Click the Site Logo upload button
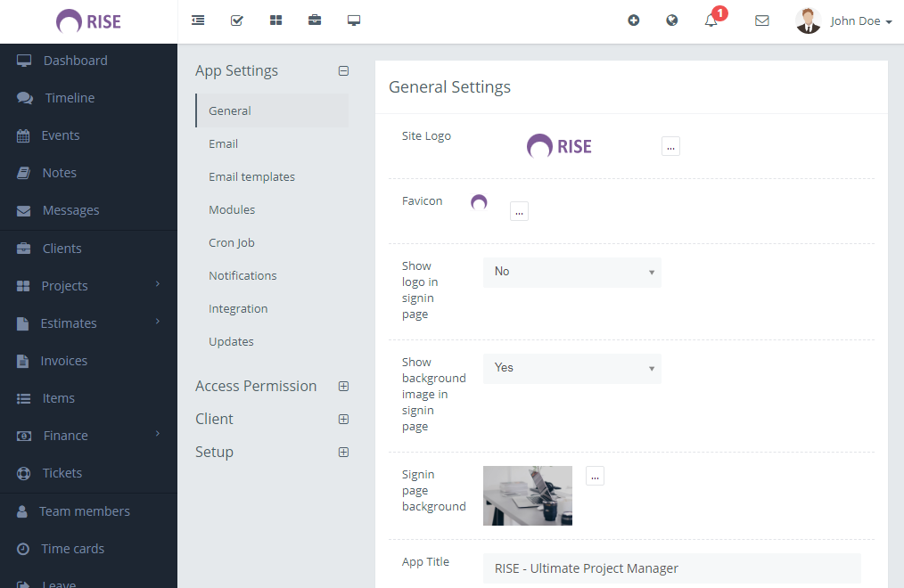Image resolution: width=904 pixels, height=588 pixels. coord(670,146)
